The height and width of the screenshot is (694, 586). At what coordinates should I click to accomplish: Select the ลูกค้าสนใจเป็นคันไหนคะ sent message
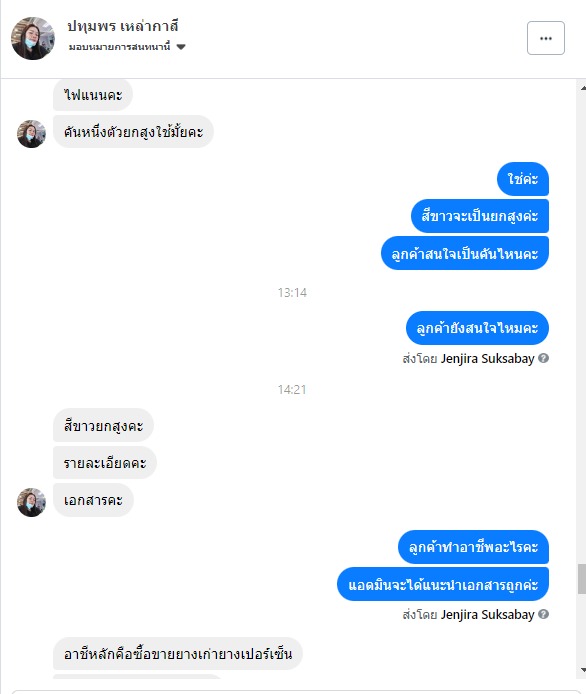pos(465,253)
